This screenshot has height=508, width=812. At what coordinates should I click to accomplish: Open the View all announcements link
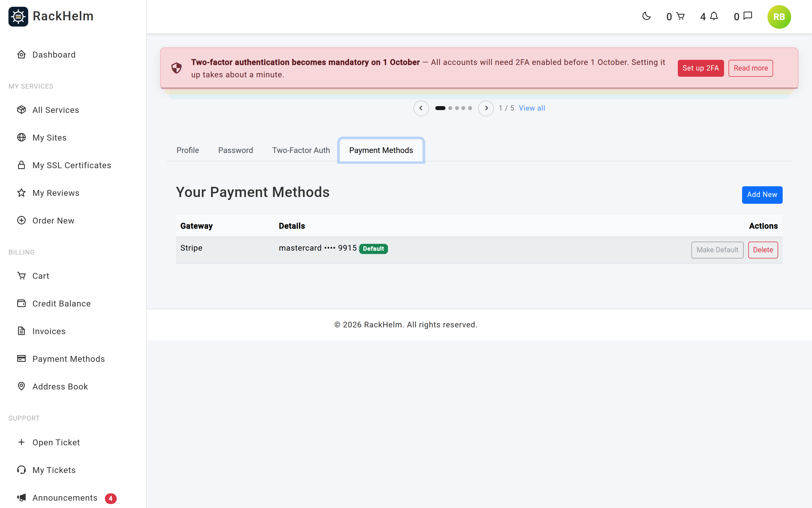click(x=532, y=108)
